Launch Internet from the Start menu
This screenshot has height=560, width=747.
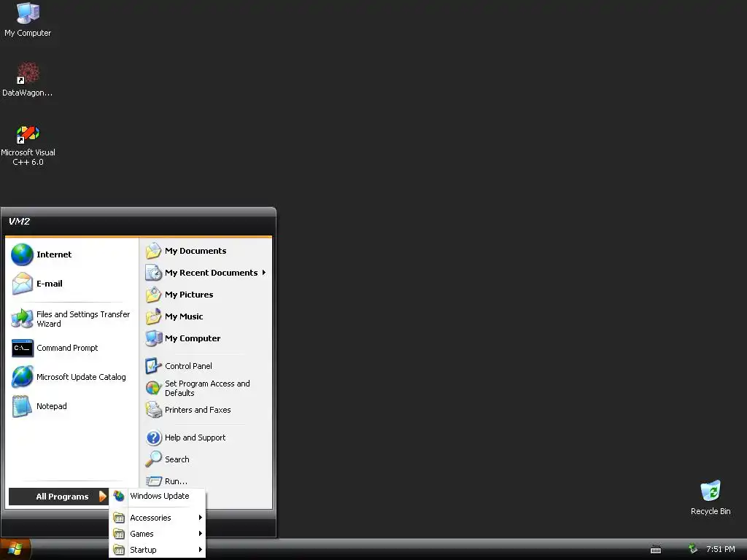tap(72, 254)
